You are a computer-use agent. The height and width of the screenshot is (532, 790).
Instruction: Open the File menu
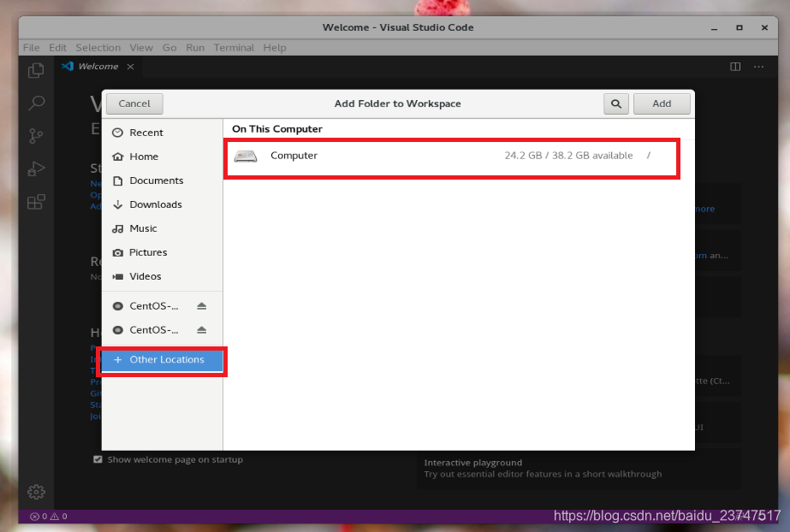point(31,48)
